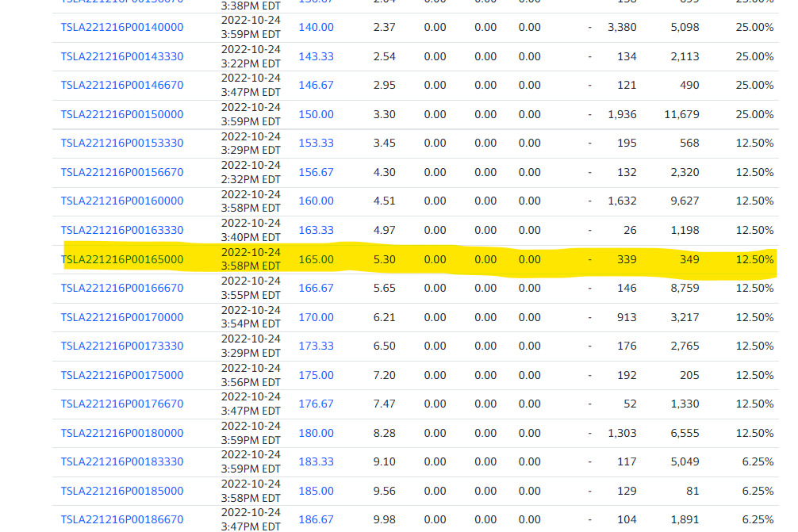Select the 3:40PM EDT trade timestamp
Viewport: 798px width, 532px height.
[x=251, y=238]
